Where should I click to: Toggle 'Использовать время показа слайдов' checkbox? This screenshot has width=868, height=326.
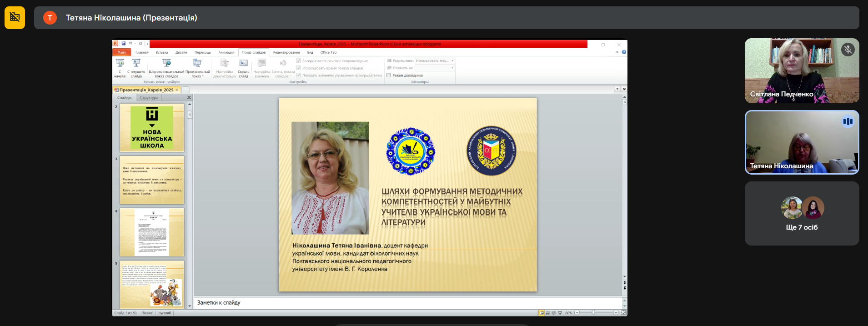coord(299,68)
